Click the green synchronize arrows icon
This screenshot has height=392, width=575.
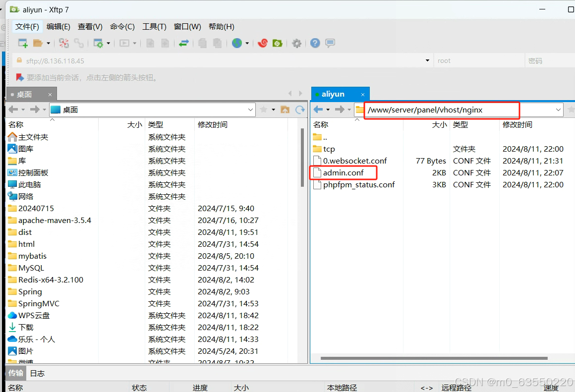[x=184, y=43]
